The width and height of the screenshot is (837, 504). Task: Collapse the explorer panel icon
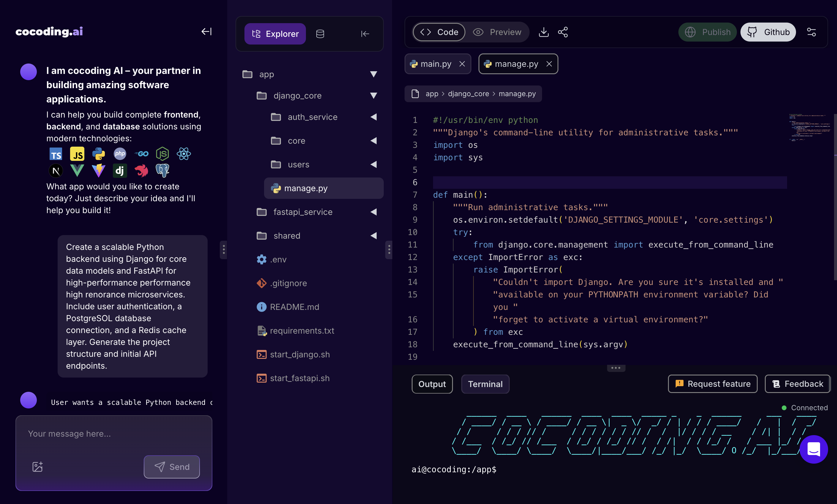(365, 34)
